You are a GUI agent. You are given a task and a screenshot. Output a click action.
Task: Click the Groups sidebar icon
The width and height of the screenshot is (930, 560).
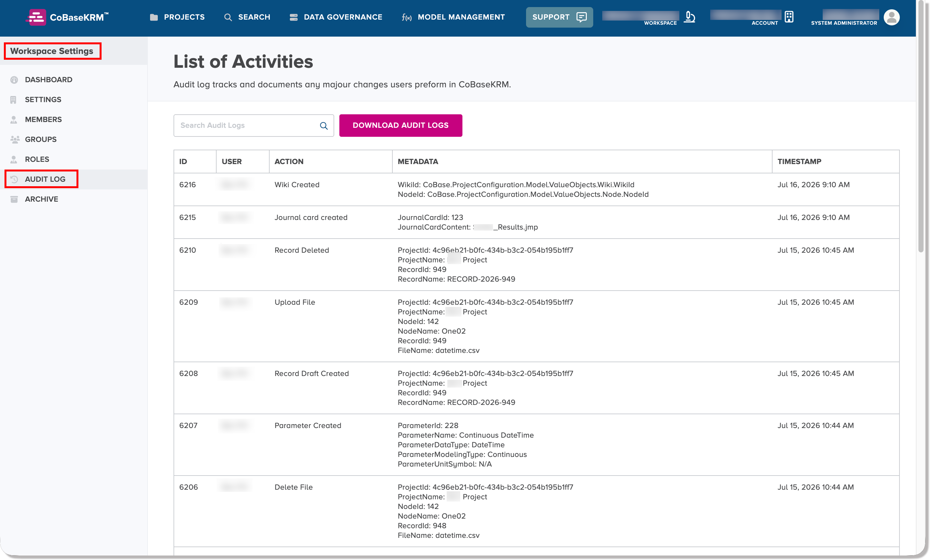[x=15, y=140]
